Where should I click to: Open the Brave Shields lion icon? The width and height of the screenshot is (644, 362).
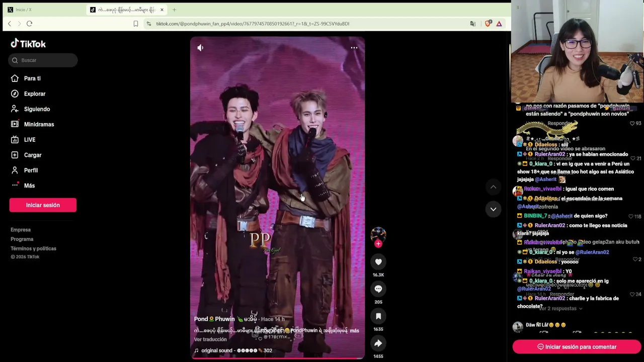488,24
